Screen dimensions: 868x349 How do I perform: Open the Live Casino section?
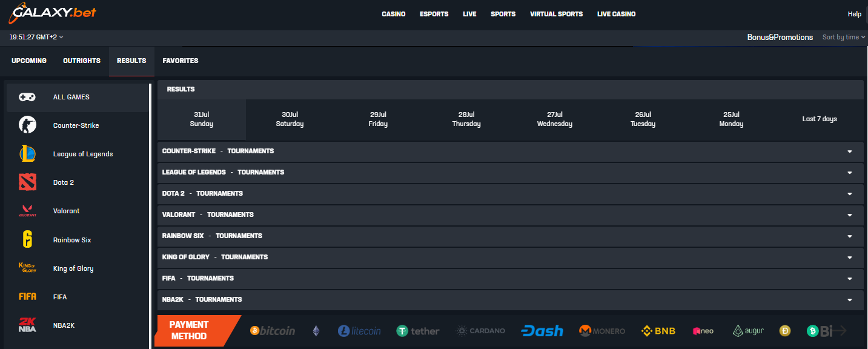[617, 14]
